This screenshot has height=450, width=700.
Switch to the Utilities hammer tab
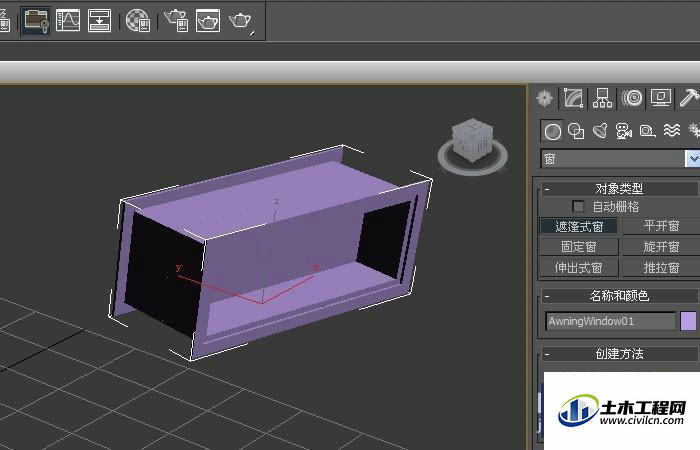689,98
